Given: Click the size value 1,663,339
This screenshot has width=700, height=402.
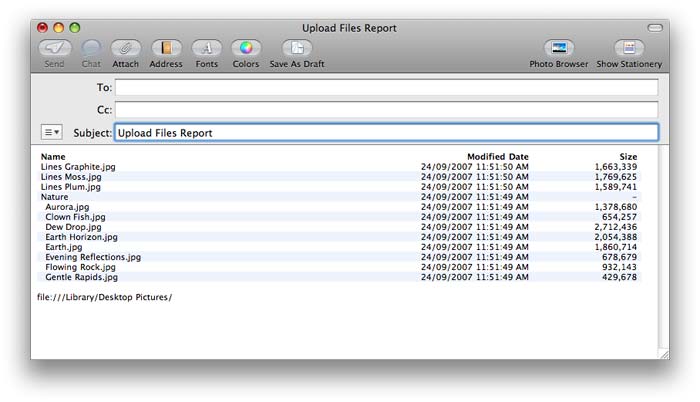Looking at the screenshot, I should (x=616, y=167).
